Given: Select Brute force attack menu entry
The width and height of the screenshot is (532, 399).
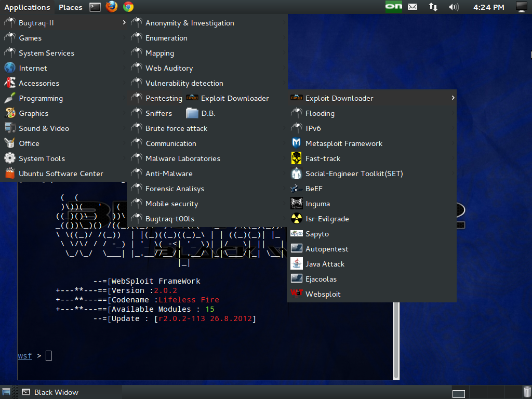Looking at the screenshot, I should 208,128.
